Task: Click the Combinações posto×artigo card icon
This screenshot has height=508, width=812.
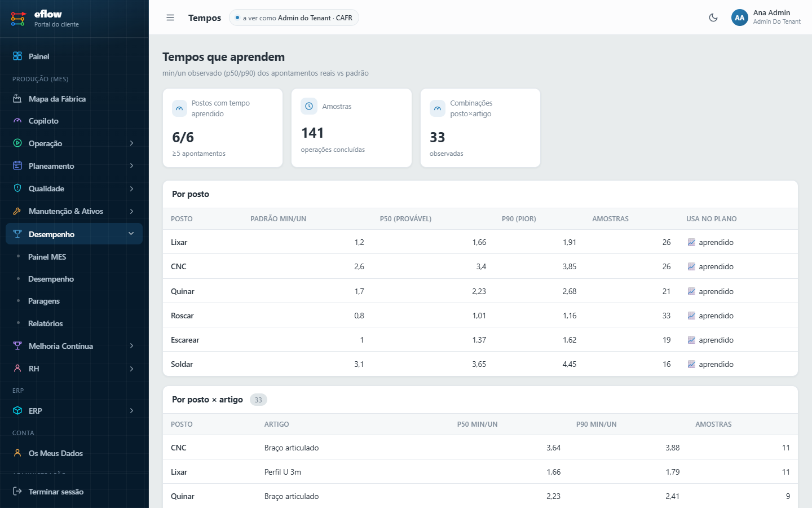Action: coord(438,108)
